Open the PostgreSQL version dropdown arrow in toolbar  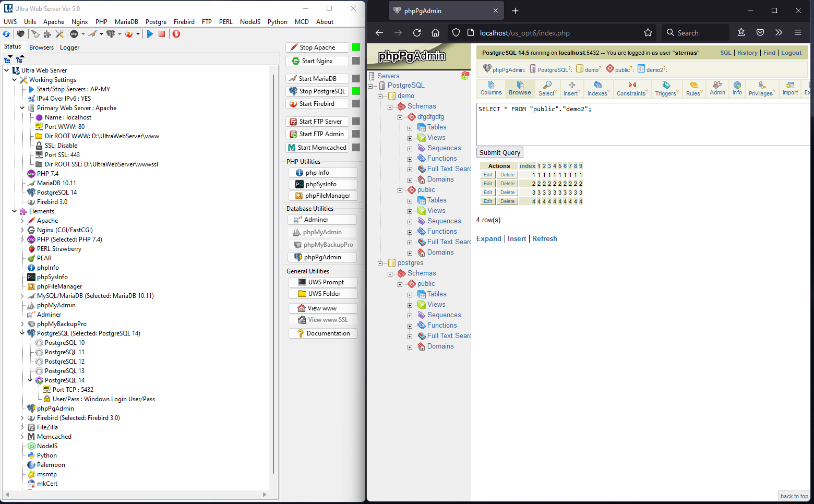119,34
